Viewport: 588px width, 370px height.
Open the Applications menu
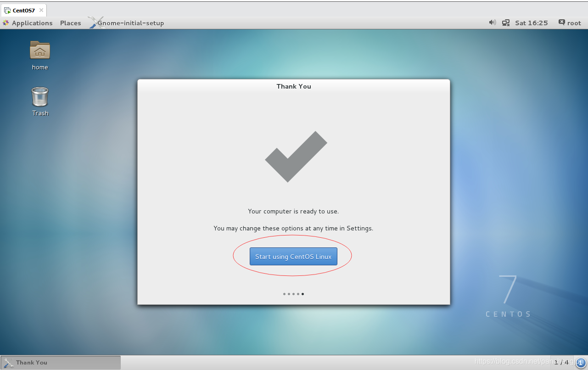[x=32, y=23]
